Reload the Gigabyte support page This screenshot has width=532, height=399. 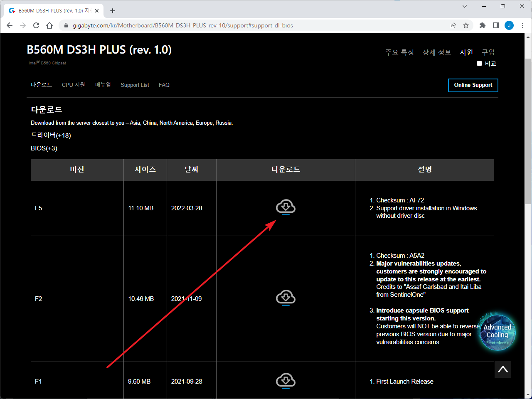click(36, 25)
